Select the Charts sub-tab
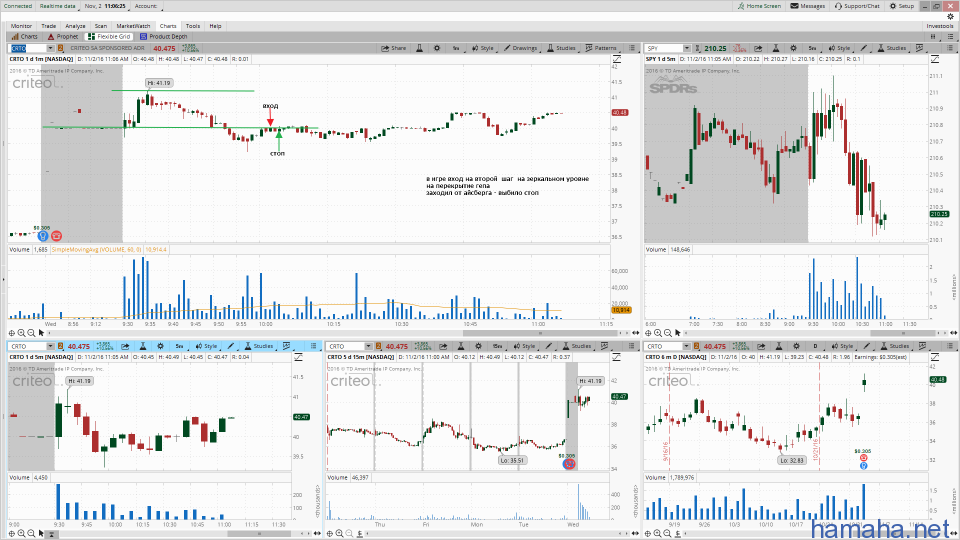The height and width of the screenshot is (540, 960). (x=24, y=36)
